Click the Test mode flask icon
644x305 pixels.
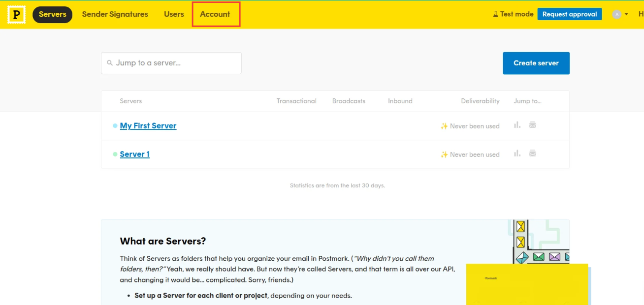click(x=496, y=14)
